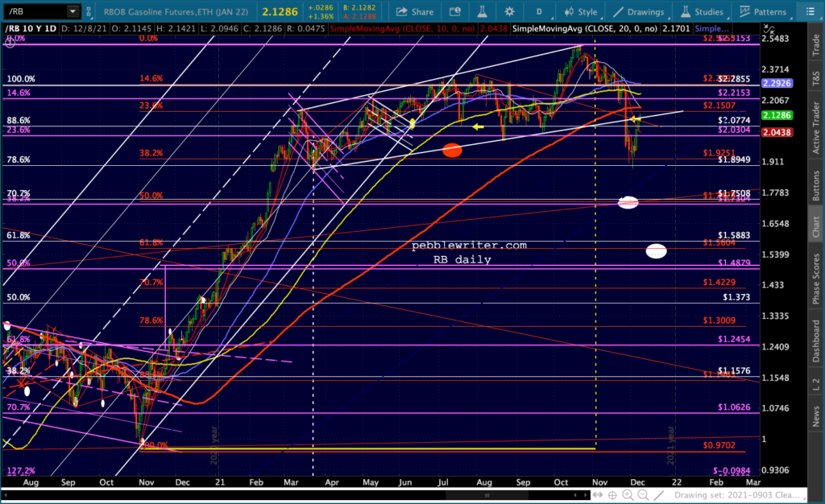Open the Drawings menu
This screenshot has height=504, width=825.
point(639,11)
